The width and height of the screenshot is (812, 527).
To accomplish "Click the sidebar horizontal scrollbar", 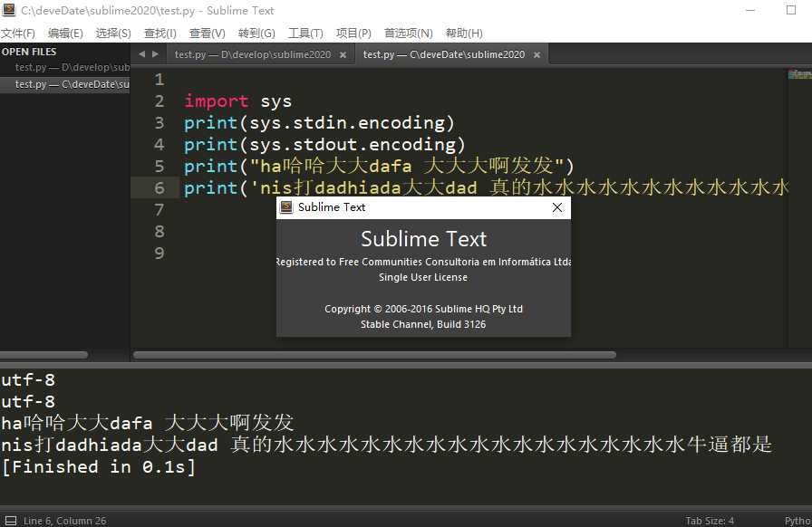I will pyautogui.click(x=44, y=355).
